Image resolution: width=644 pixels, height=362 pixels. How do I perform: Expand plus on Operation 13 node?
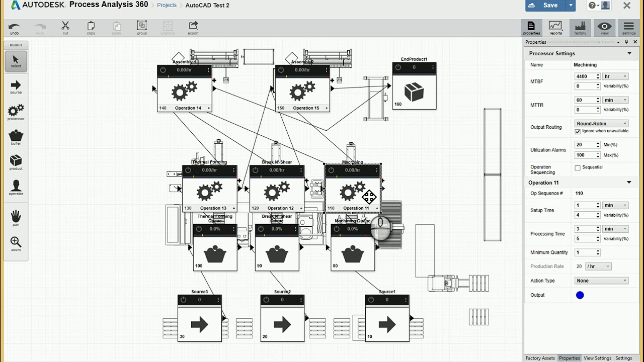(234, 208)
